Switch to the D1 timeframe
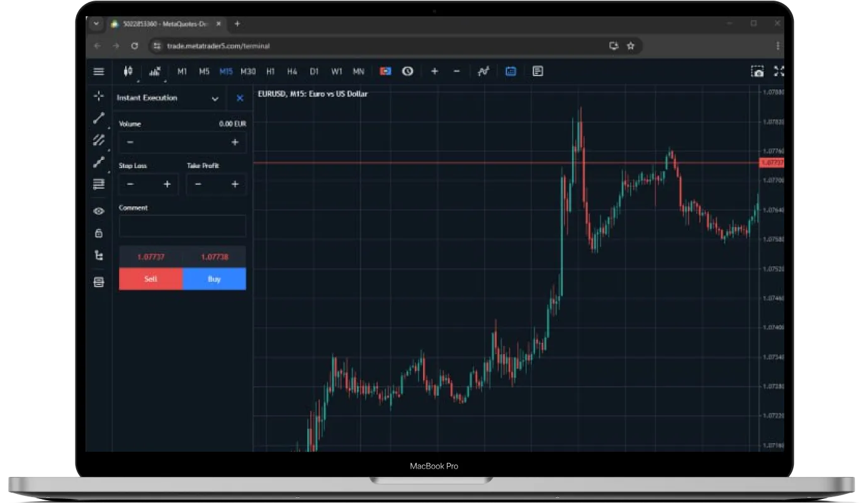 click(x=314, y=72)
